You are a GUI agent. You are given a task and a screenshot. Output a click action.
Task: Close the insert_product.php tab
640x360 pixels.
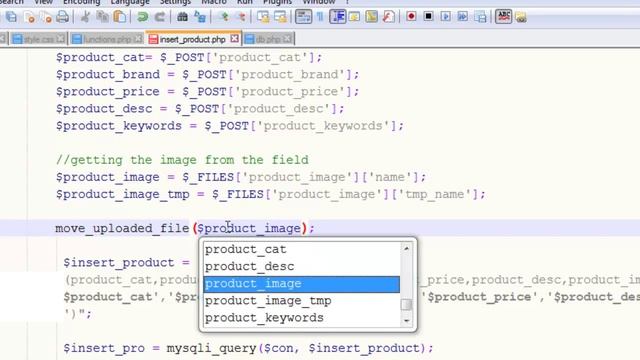coord(234,38)
